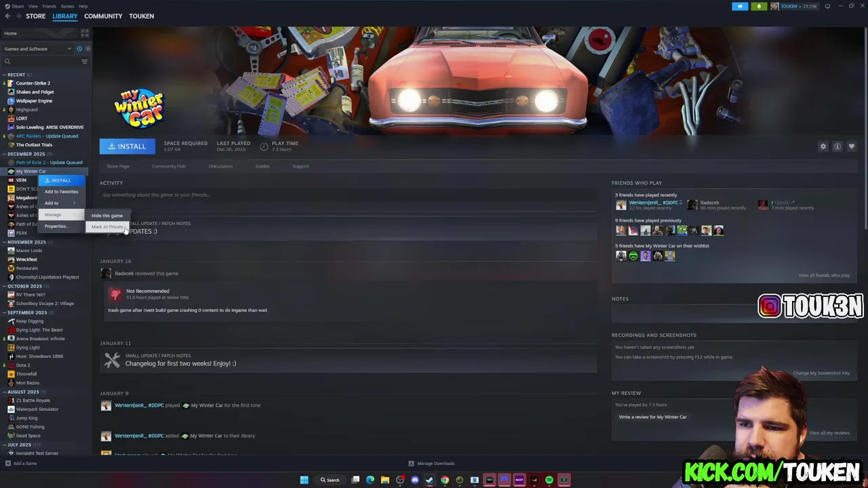Viewport: 868px width, 488px height.
Task: Open the Guides tab
Action: coord(262,166)
